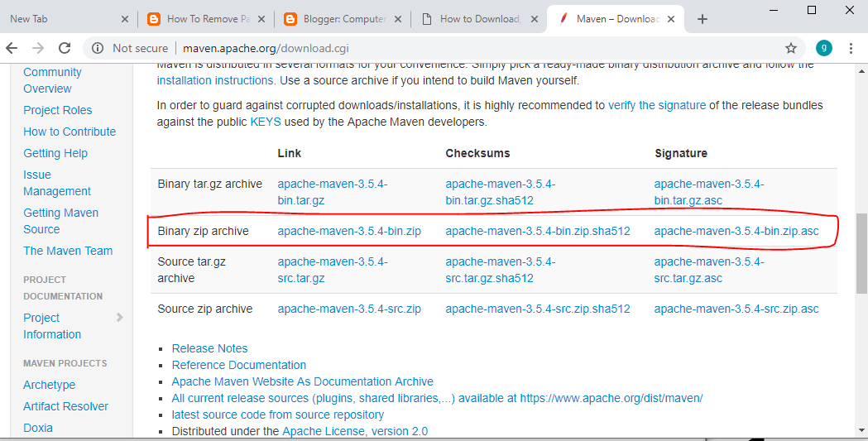Viewport: 868px width, 441px height.
Task: Open How to Contribute link
Action: coord(70,132)
